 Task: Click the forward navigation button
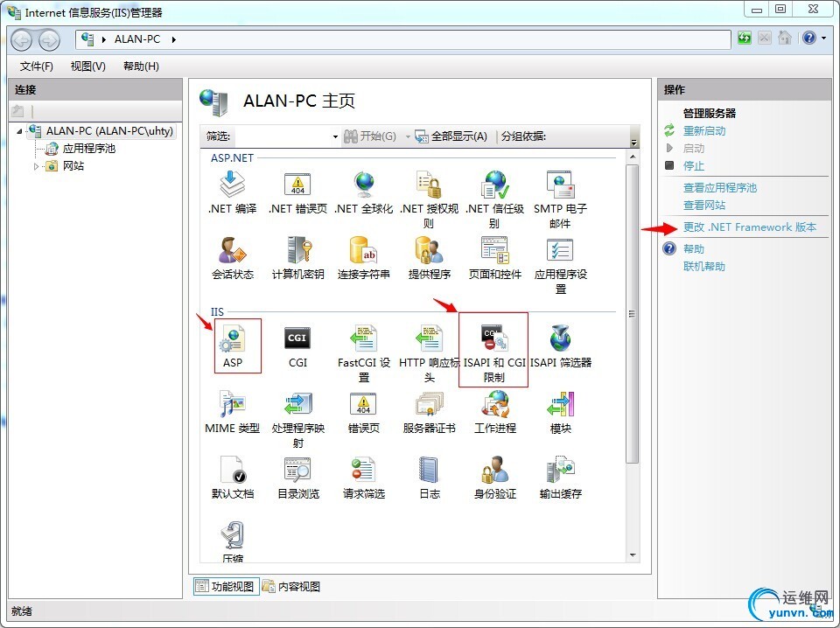[49, 39]
